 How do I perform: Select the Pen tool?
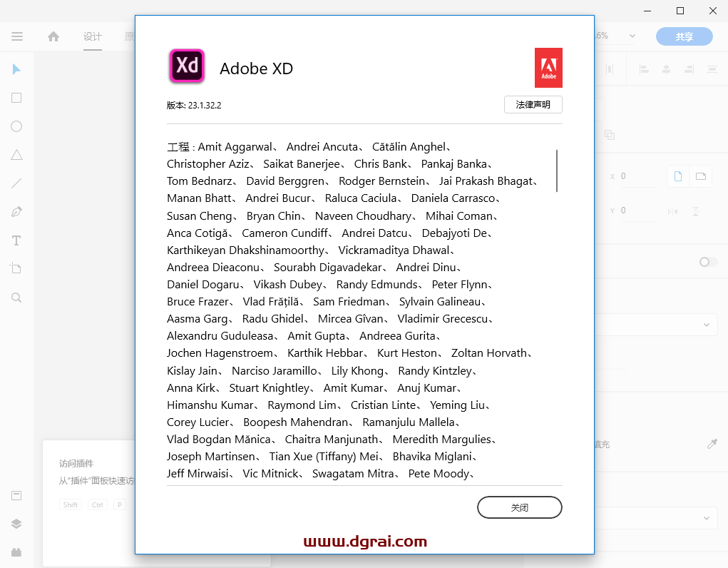(x=16, y=212)
